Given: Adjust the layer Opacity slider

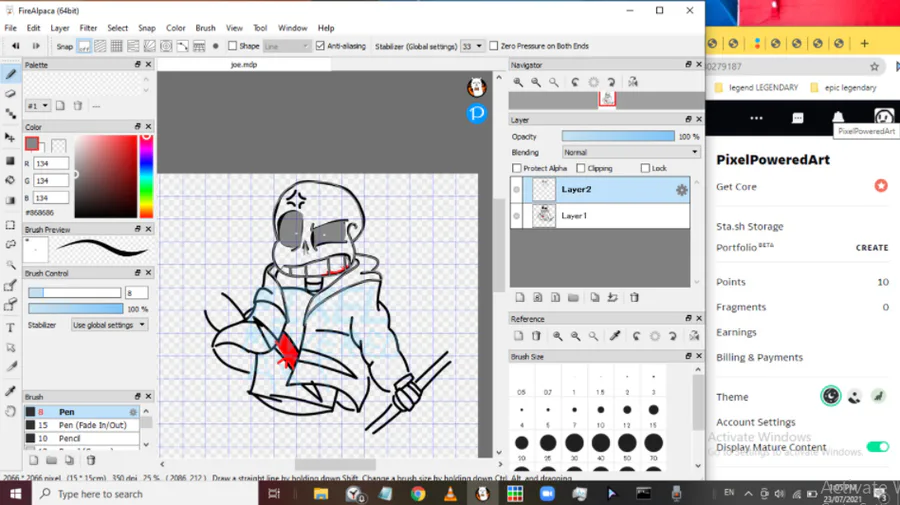Looking at the screenshot, I should point(618,136).
